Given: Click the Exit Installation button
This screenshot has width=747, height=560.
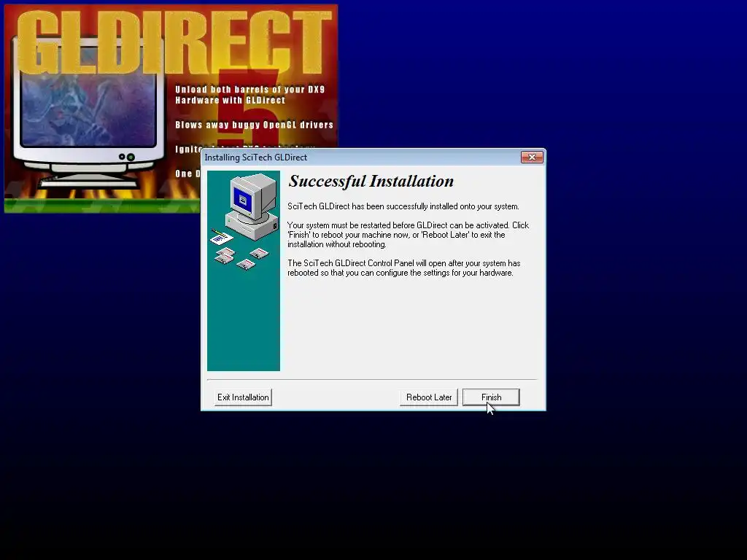Looking at the screenshot, I should pyautogui.click(x=243, y=397).
